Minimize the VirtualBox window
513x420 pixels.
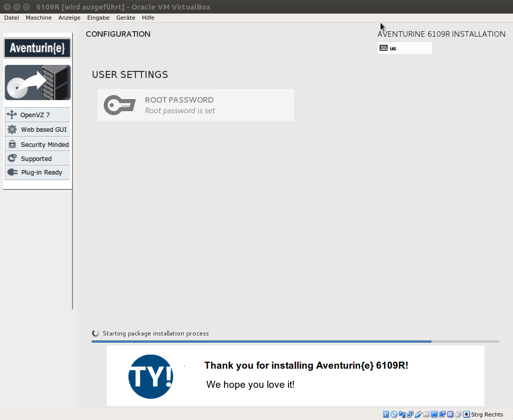pos(17,7)
